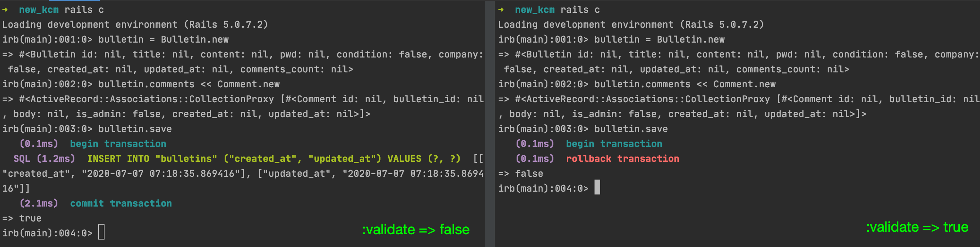
Task: Click "rails c" command in left pane
Action: coord(84,10)
